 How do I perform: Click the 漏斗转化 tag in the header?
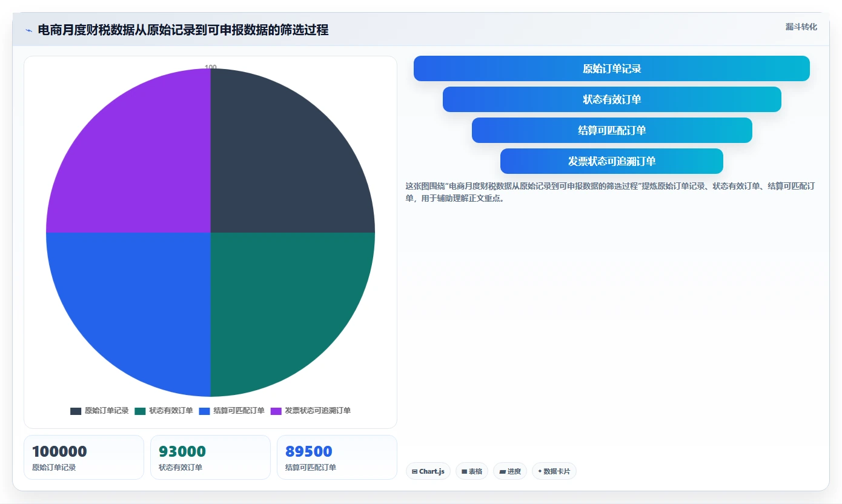point(801,27)
